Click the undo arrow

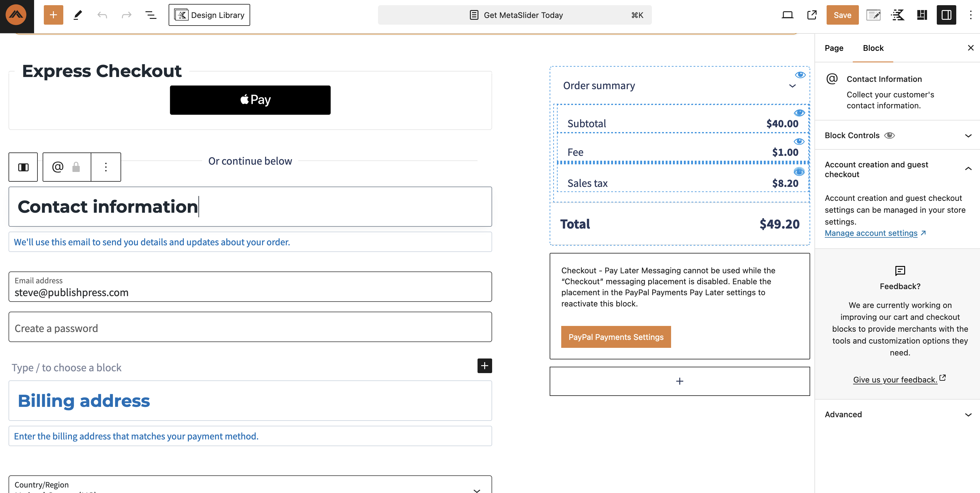(x=102, y=15)
